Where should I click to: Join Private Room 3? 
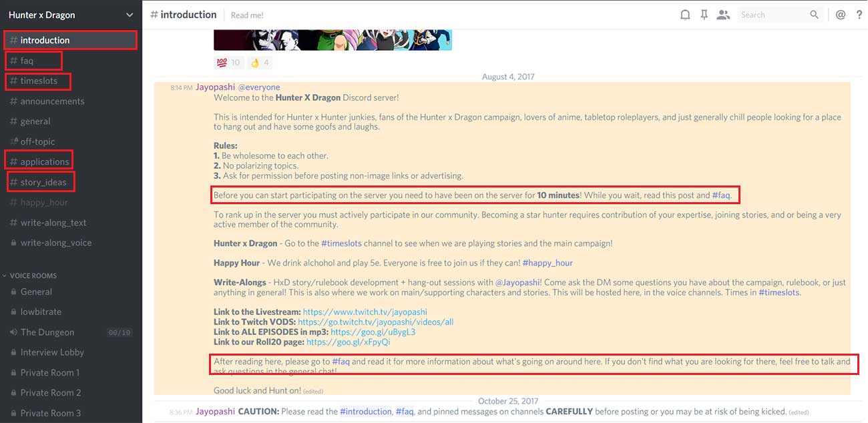click(71, 413)
